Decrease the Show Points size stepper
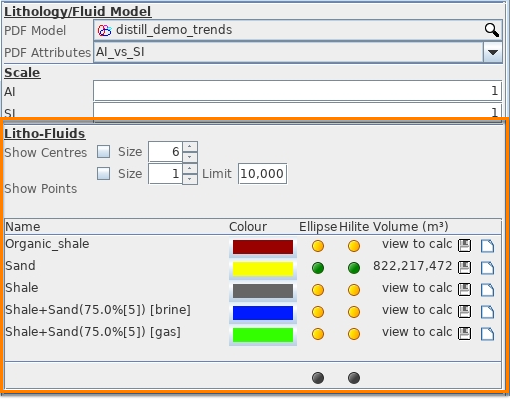 point(190,179)
